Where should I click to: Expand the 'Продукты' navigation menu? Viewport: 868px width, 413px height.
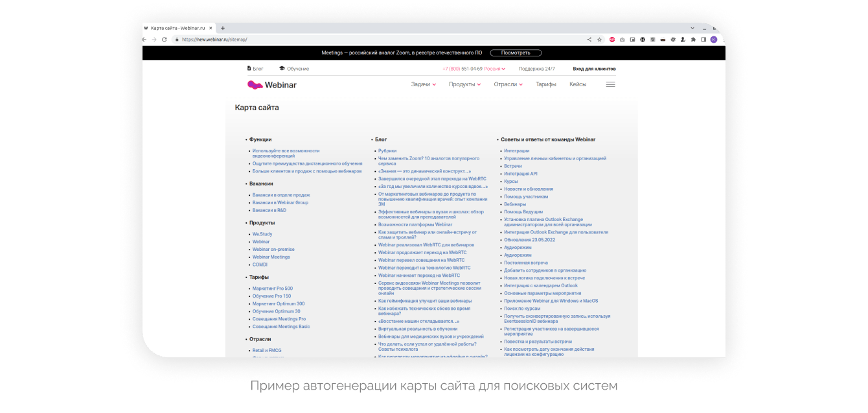click(x=465, y=84)
